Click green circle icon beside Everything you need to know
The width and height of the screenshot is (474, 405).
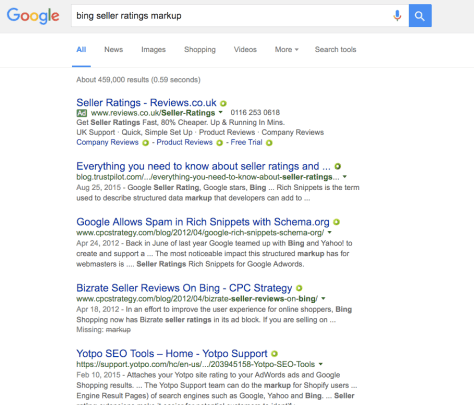338,166
